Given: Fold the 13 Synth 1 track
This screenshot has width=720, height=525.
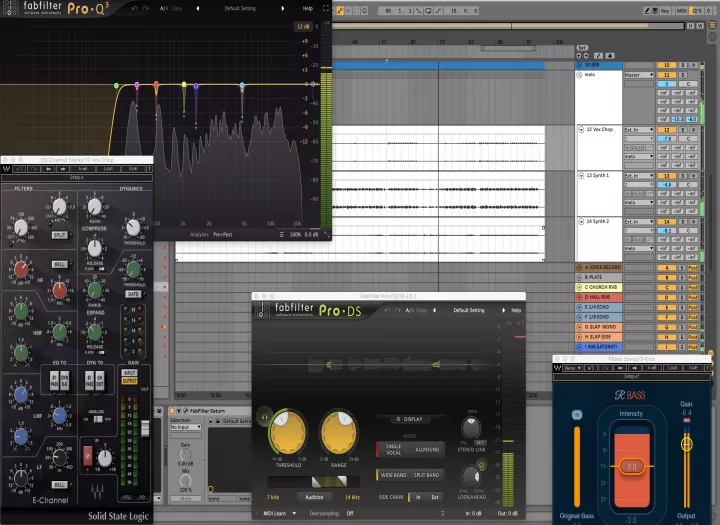Looking at the screenshot, I should [x=581, y=175].
